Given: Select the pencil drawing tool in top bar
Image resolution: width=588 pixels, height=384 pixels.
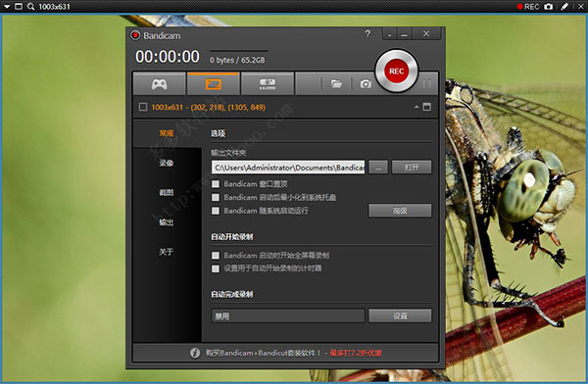Looking at the screenshot, I should point(564,7).
